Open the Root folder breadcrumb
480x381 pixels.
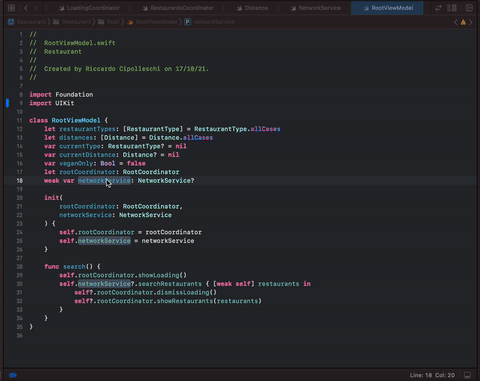113,22
